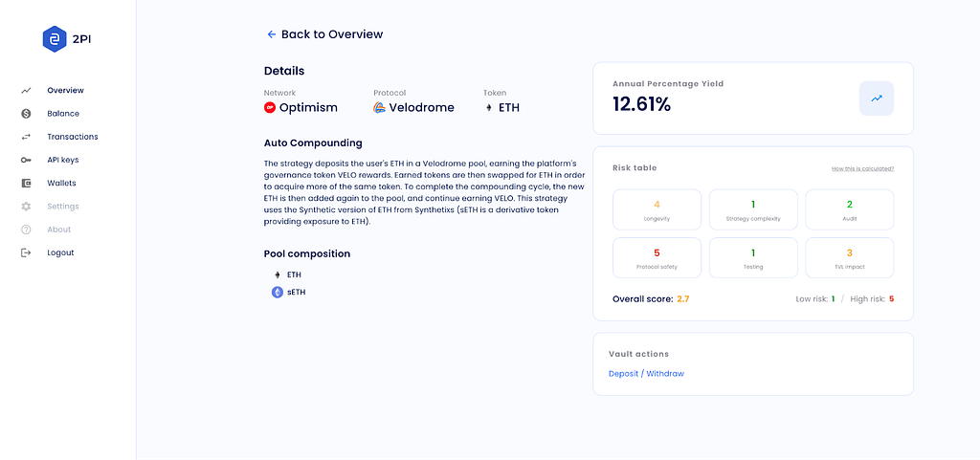
Task: Select the Longevity risk score card
Action: click(657, 209)
